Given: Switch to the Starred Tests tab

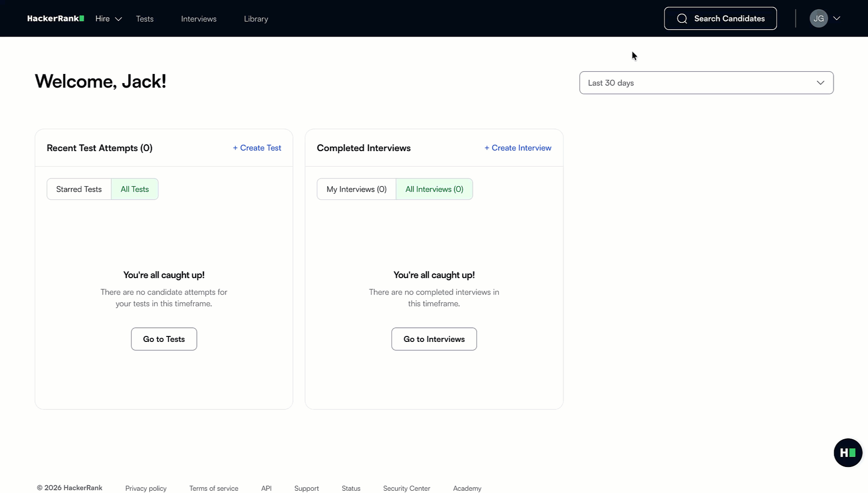Looking at the screenshot, I should (x=78, y=189).
